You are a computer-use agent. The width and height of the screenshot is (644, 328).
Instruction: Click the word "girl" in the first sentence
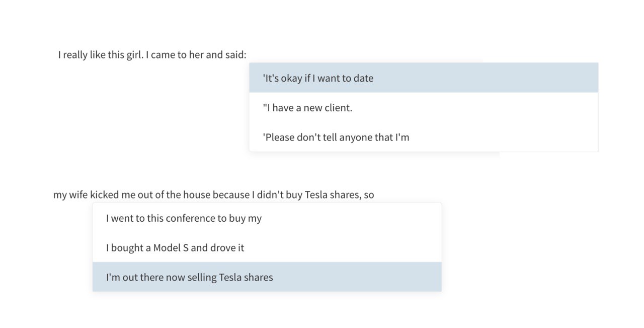tap(132, 54)
